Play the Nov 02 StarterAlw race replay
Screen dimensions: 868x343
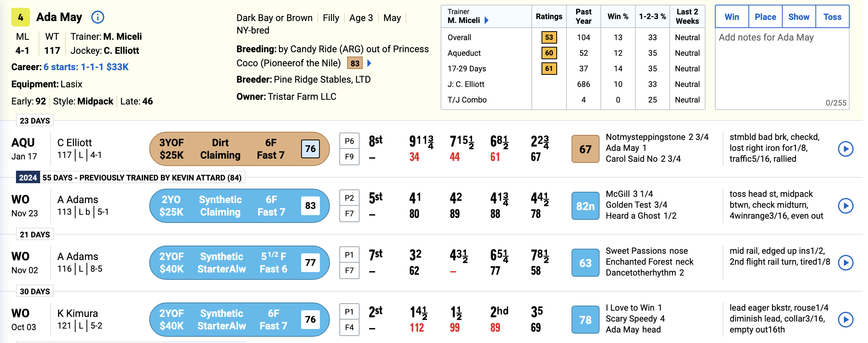tap(845, 263)
